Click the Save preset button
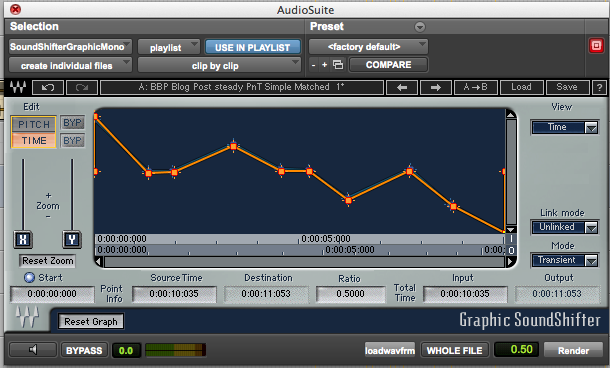 pos(567,88)
